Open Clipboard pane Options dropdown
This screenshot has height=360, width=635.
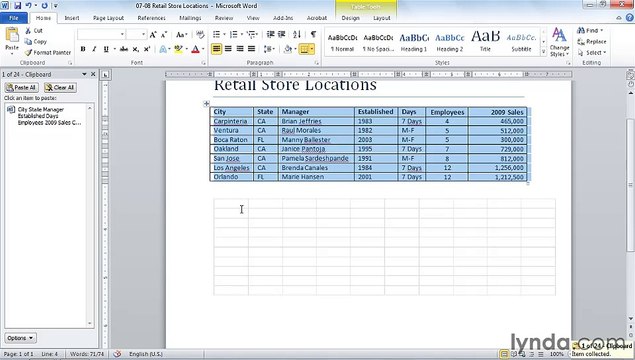(x=20, y=338)
